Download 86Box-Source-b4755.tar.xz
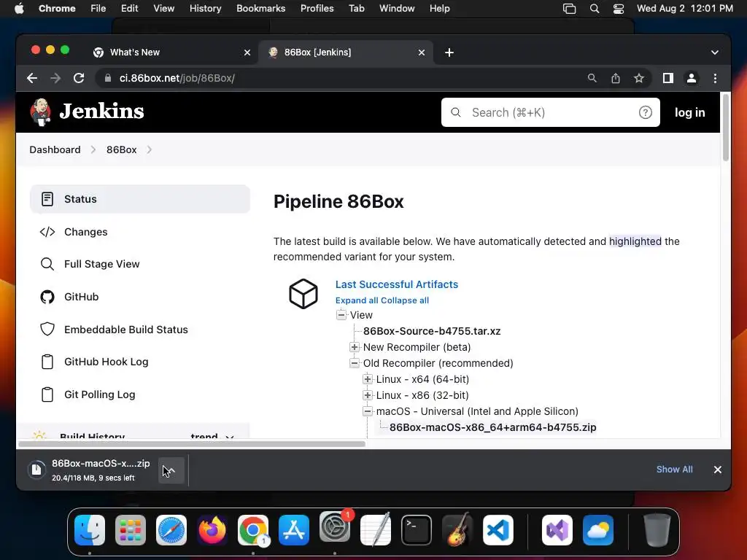The image size is (747, 560). [x=432, y=331]
